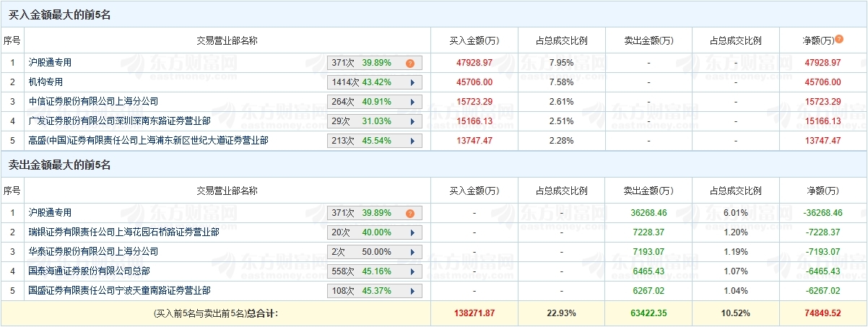Click 机构专用 in the buy table

point(46,82)
